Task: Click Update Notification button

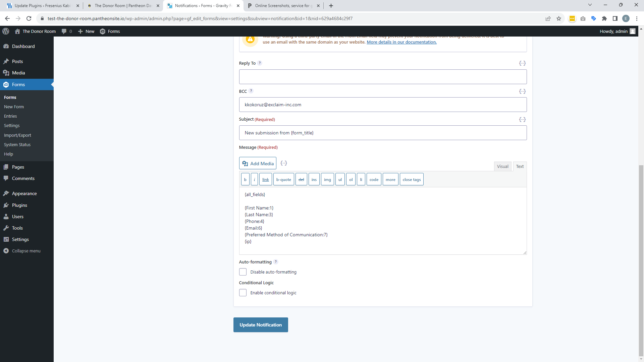Action: 261,325
